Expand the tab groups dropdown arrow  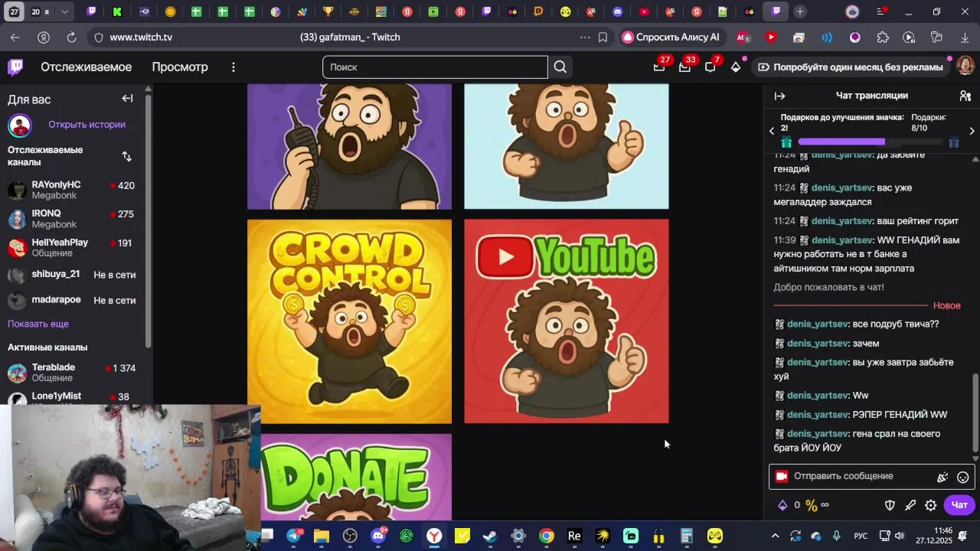[64, 11]
